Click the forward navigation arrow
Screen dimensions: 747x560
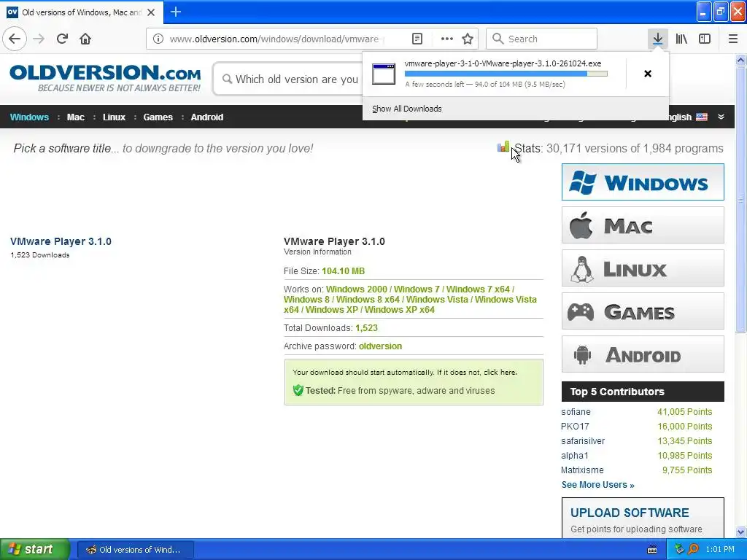click(x=39, y=39)
